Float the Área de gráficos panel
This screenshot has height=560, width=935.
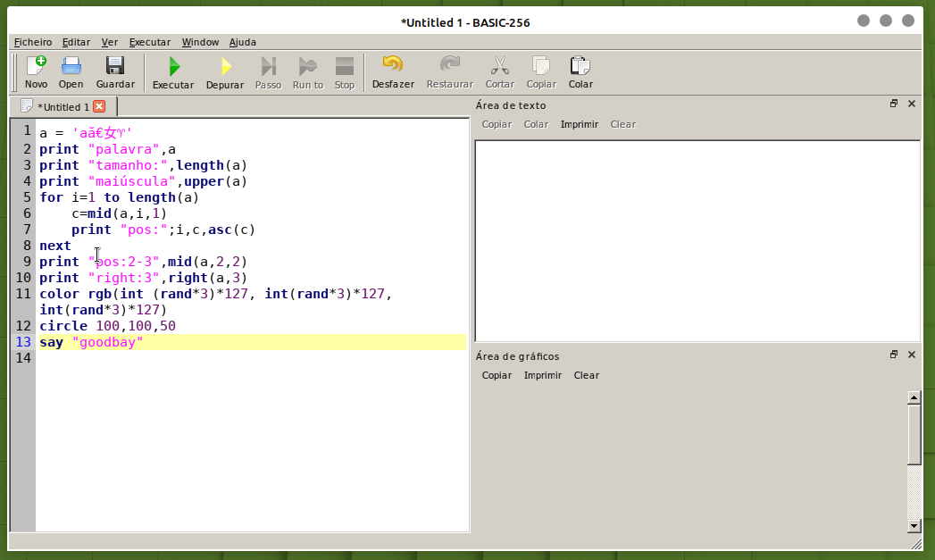[893, 355]
